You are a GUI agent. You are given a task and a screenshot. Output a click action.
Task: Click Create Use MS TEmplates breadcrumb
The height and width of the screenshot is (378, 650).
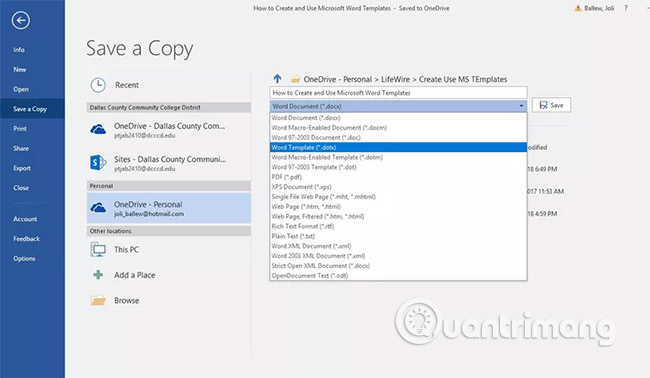click(463, 79)
